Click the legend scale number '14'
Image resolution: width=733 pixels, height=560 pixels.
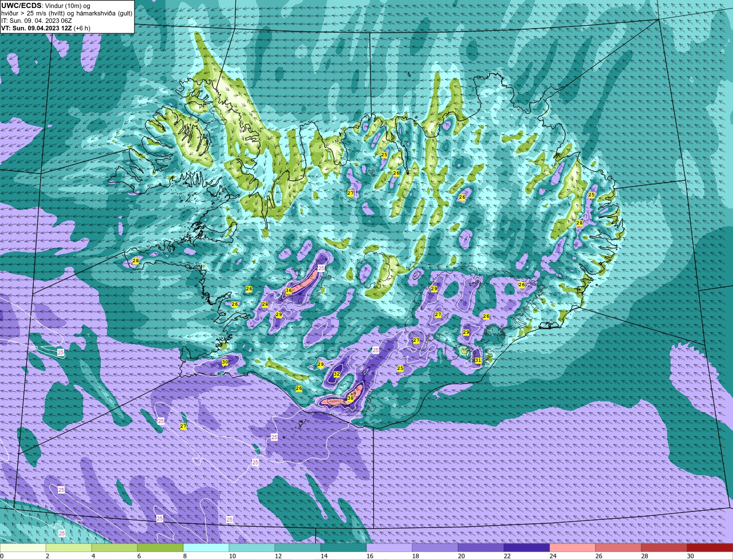click(x=324, y=556)
